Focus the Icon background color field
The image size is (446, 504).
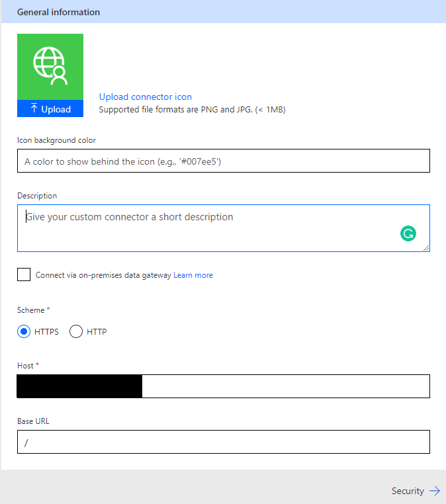(224, 161)
